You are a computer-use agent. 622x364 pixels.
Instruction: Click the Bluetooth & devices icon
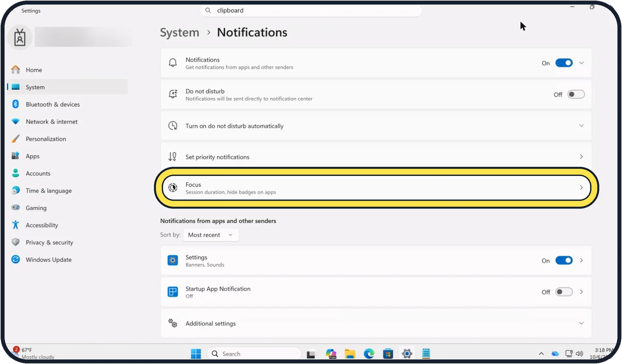tap(16, 104)
